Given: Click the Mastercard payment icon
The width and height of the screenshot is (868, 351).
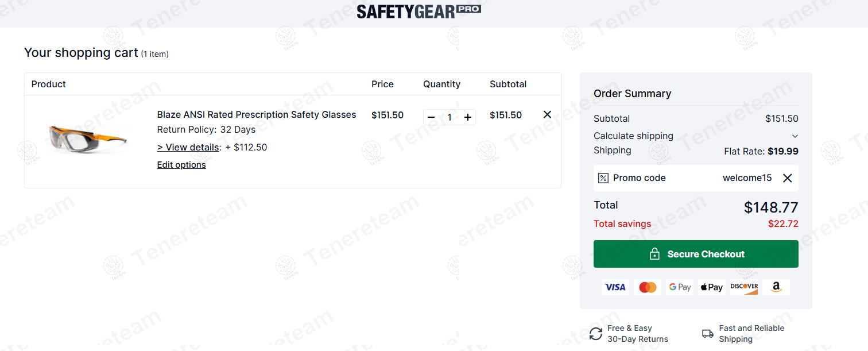Looking at the screenshot, I should click(648, 287).
